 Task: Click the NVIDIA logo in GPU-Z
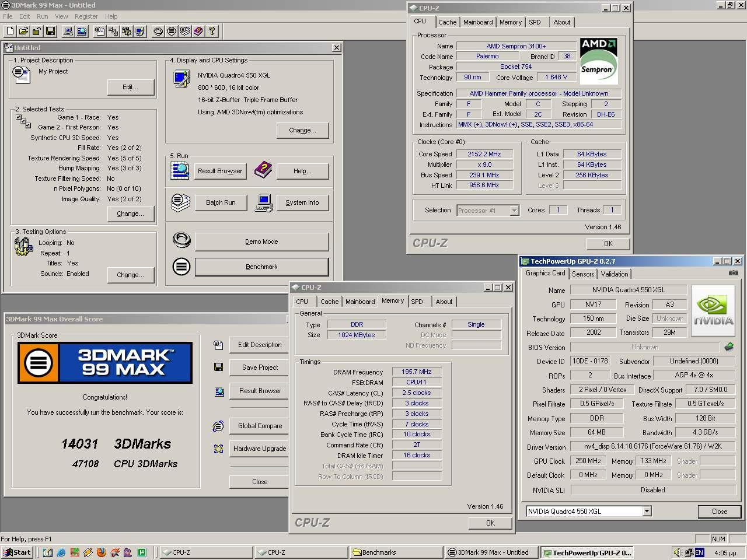point(713,310)
